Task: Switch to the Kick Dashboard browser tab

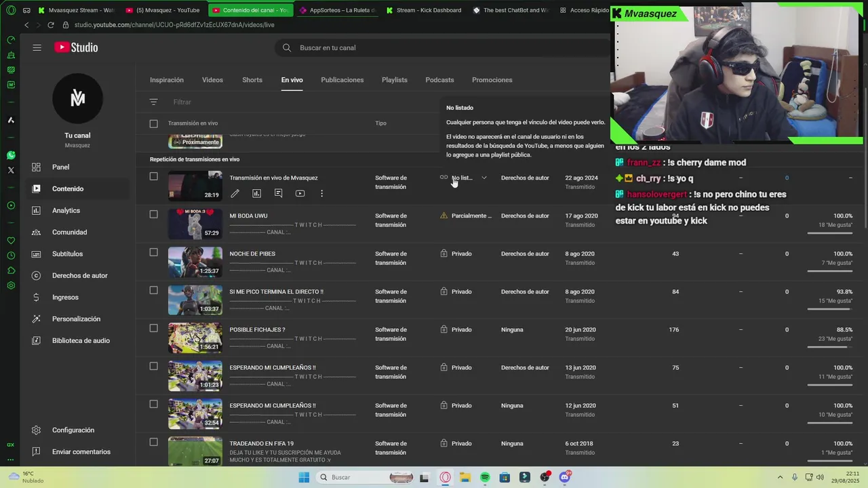Action: [x=424, y=10]
